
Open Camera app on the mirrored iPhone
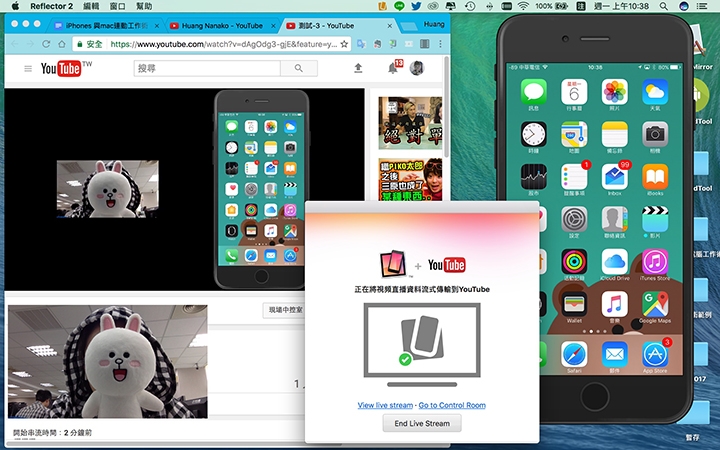click(655, 135)
